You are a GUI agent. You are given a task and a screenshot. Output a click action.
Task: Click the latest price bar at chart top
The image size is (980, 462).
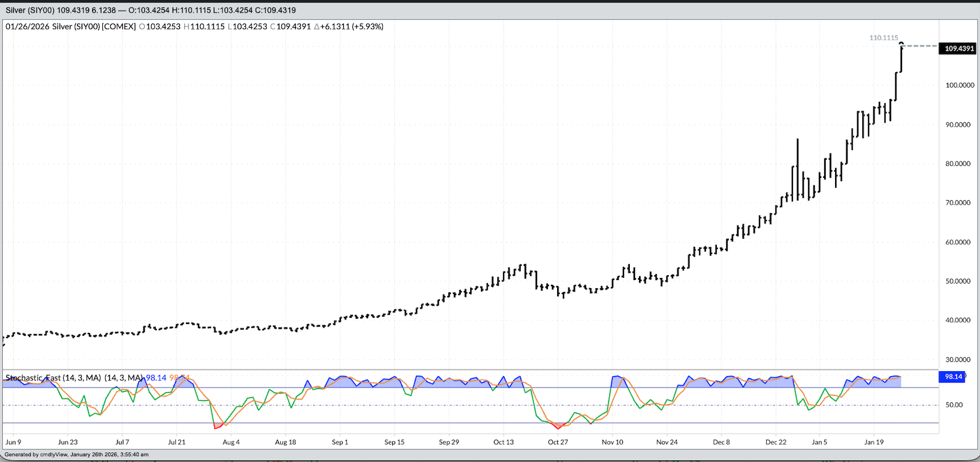point(901,58)
